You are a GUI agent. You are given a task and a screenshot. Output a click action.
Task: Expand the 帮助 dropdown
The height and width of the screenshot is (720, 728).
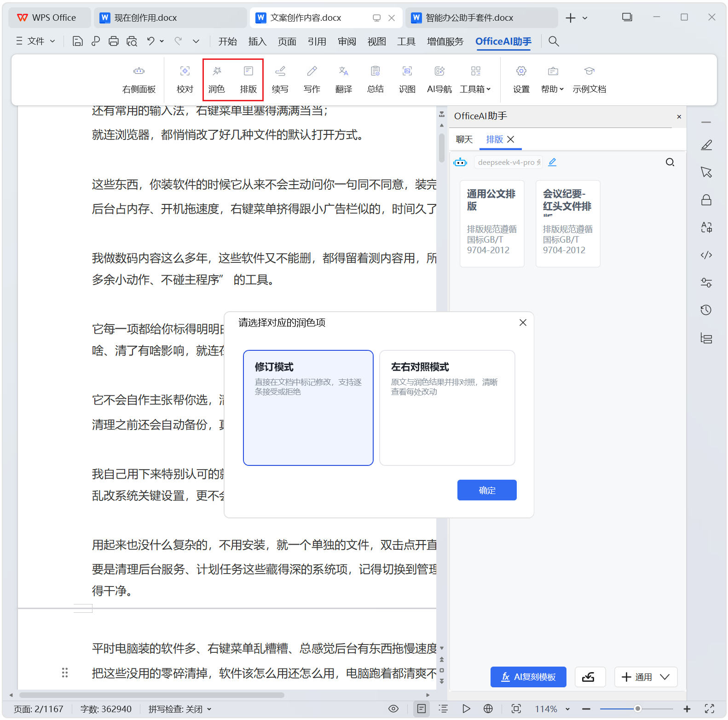553,80
